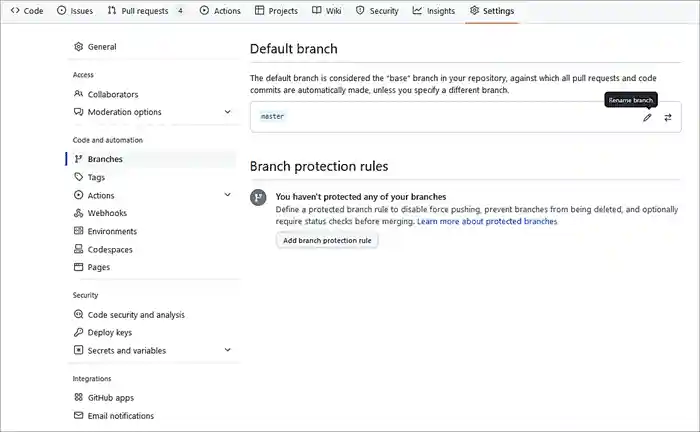This screenshot has width=700, height=432.
Task: Open the Insights tab
Action: click(x=433, y=11)
